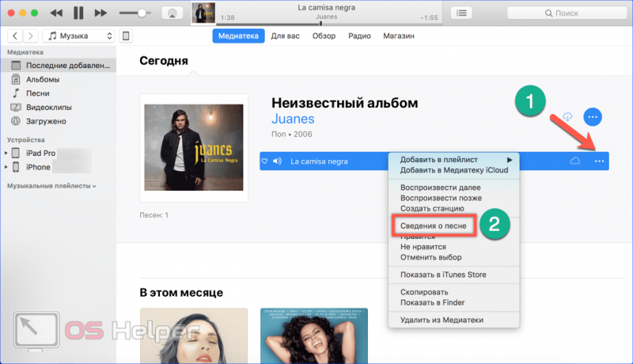Choose Сведения о песне

click(434, 226)
